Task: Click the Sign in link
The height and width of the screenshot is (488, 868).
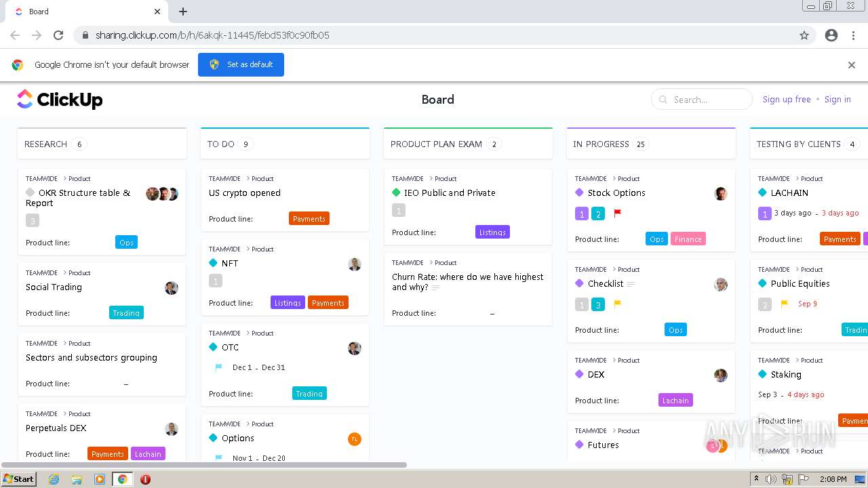Action: point(837,100)
